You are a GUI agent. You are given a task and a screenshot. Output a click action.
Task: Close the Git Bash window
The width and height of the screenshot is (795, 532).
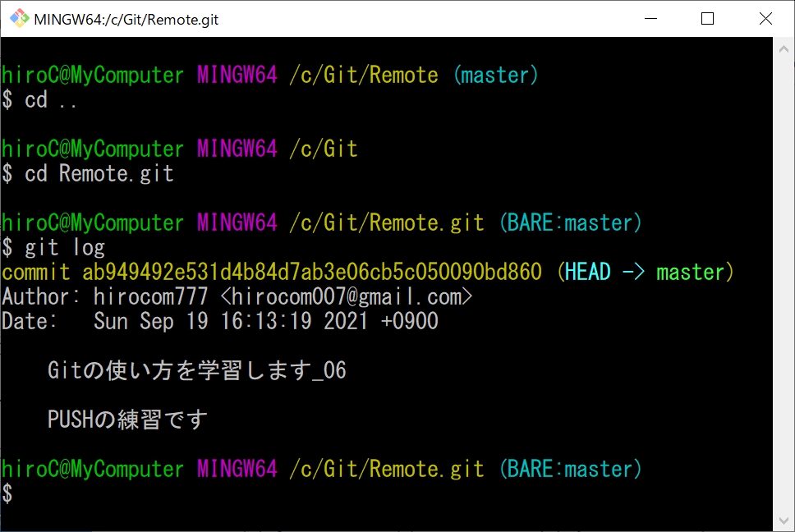click(765, 19)
